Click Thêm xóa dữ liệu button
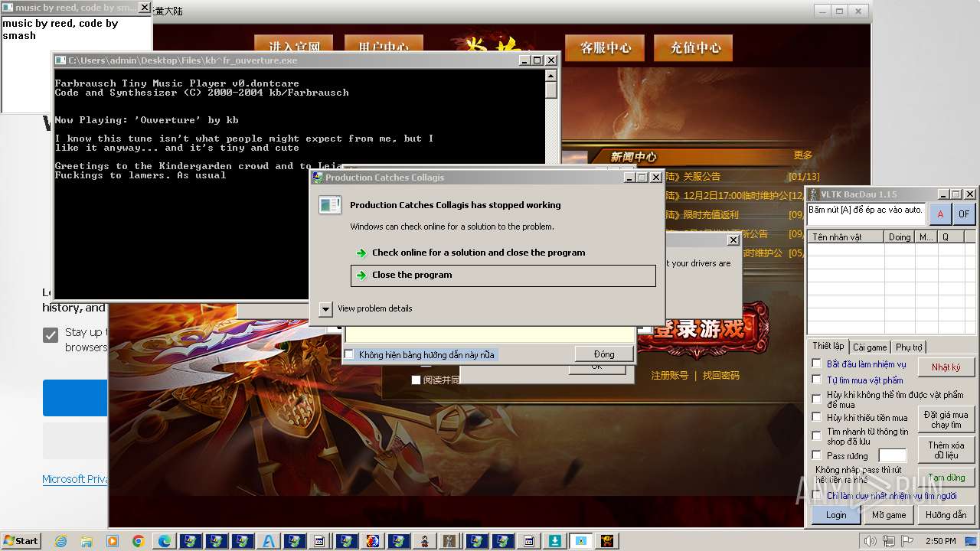Viewport: 980px width, 551px height. point(946,450)
